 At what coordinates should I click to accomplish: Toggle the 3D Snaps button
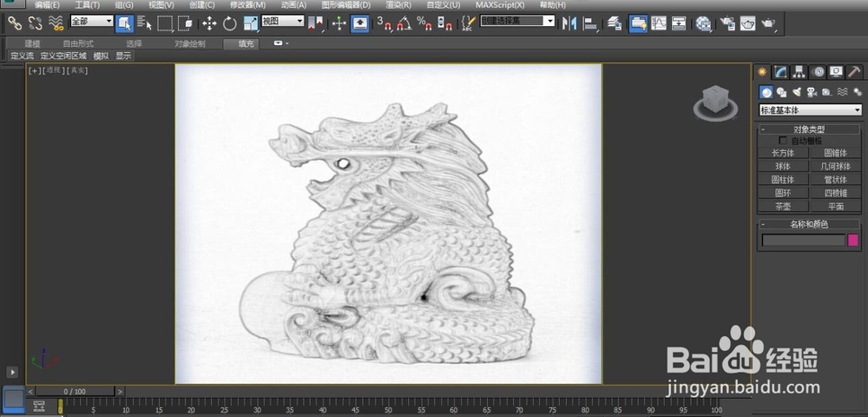click(x=384, y=23)
